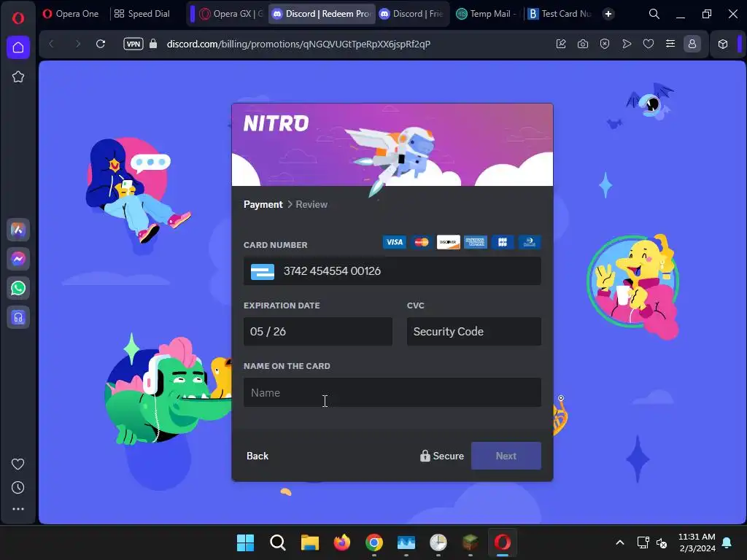
Task: Click the Opera logo menu button
Action: (x=18, y=18)
